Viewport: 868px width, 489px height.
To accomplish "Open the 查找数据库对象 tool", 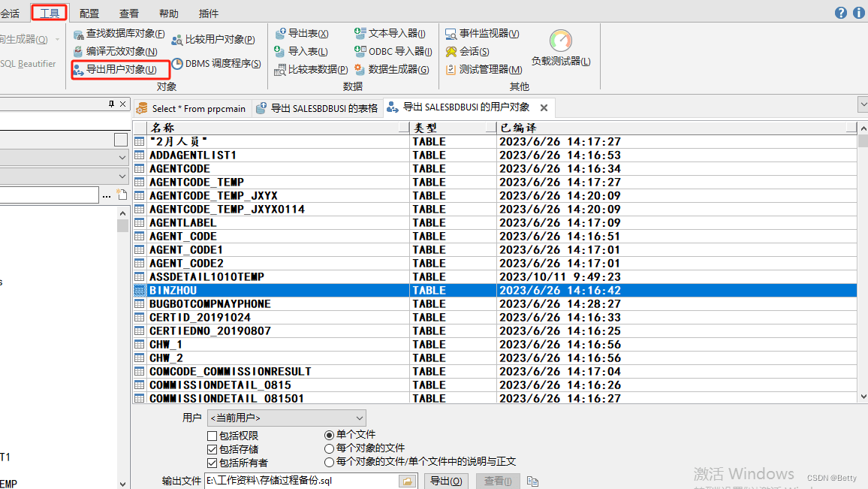I will tap(120, 33).
